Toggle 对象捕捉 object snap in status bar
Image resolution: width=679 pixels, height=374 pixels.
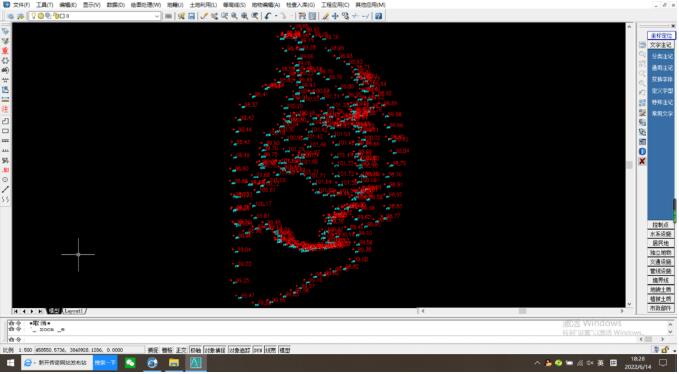[x=214, y=350]
